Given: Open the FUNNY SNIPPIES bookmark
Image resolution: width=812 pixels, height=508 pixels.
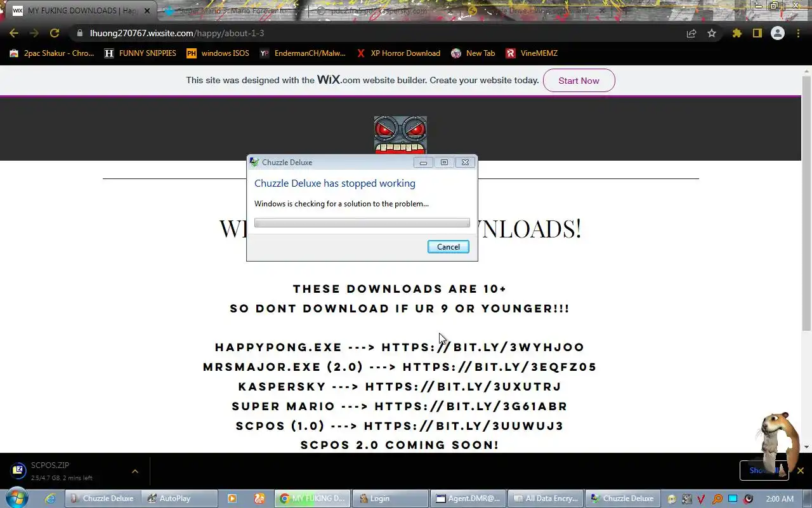Looking at the screenshot, I should (141, 53).
